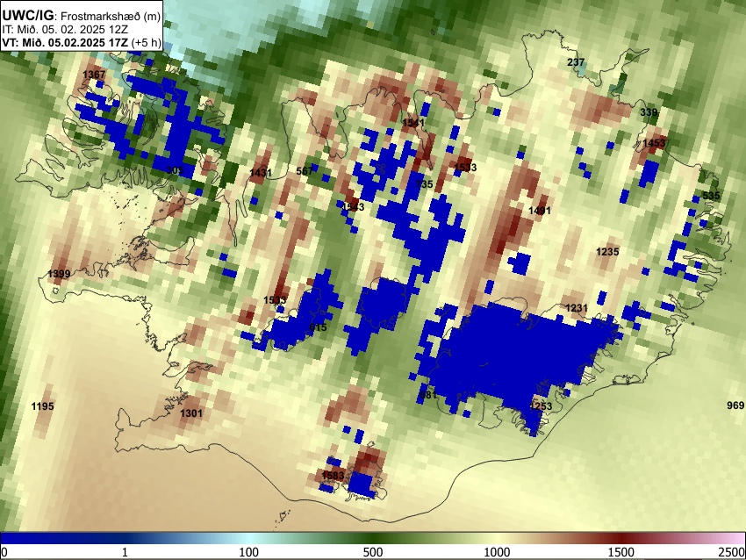The height and width of the screenshot is (560, 746).
Task: Click the map value 1399
Action: 59,274
